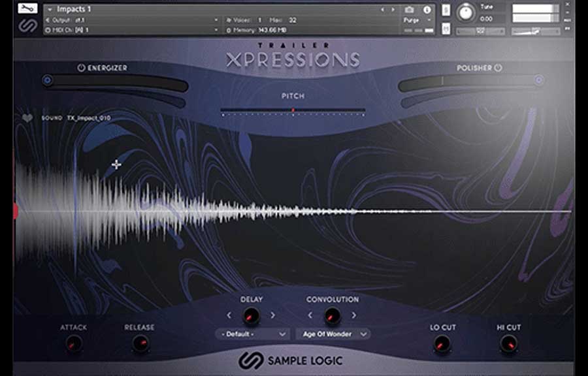
Task: Adjust the Tune knob
Action: pyautogui.click(x=466, y=13)
